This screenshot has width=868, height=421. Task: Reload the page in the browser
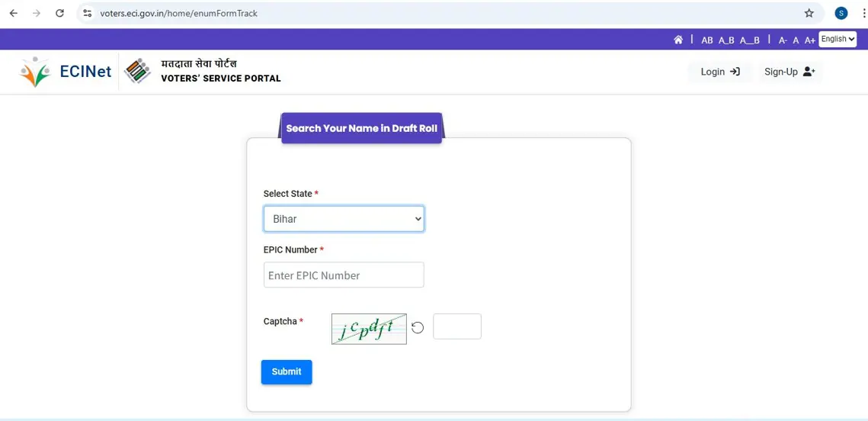60,13
